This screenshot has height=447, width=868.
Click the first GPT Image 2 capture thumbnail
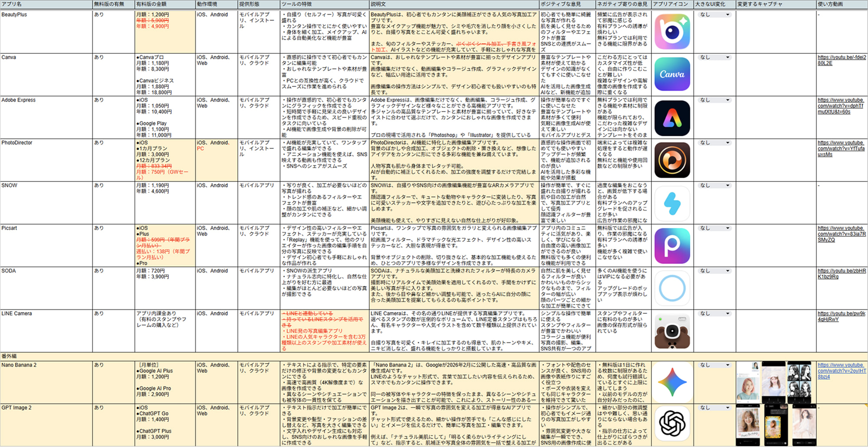tap(749, 424)
